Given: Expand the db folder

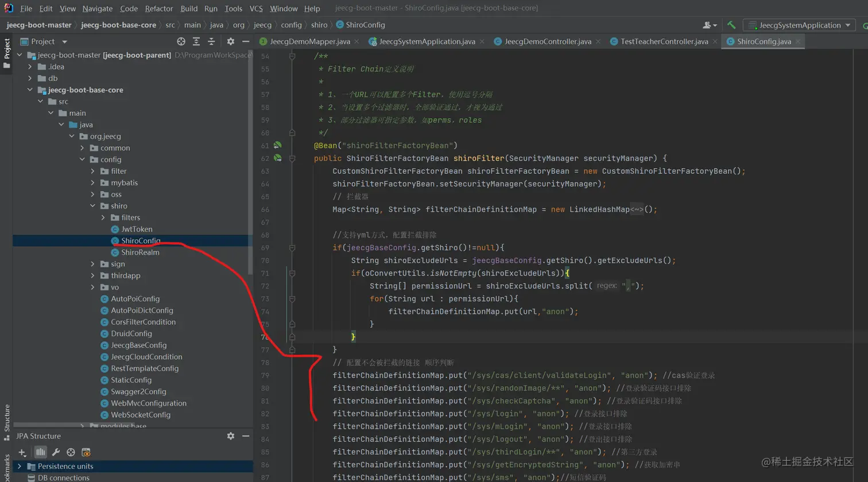Looking at the screenshot, I should tap(30, 79).
